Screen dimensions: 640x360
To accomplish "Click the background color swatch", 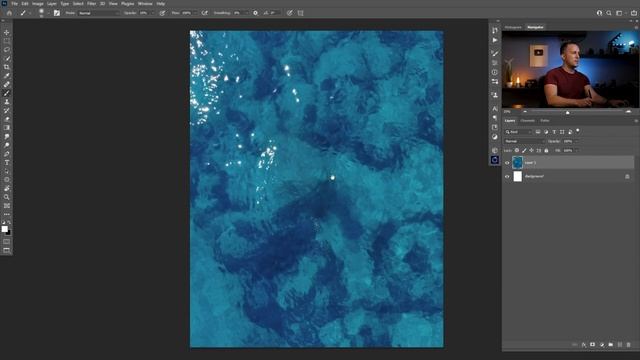I will tap(9, 233).
